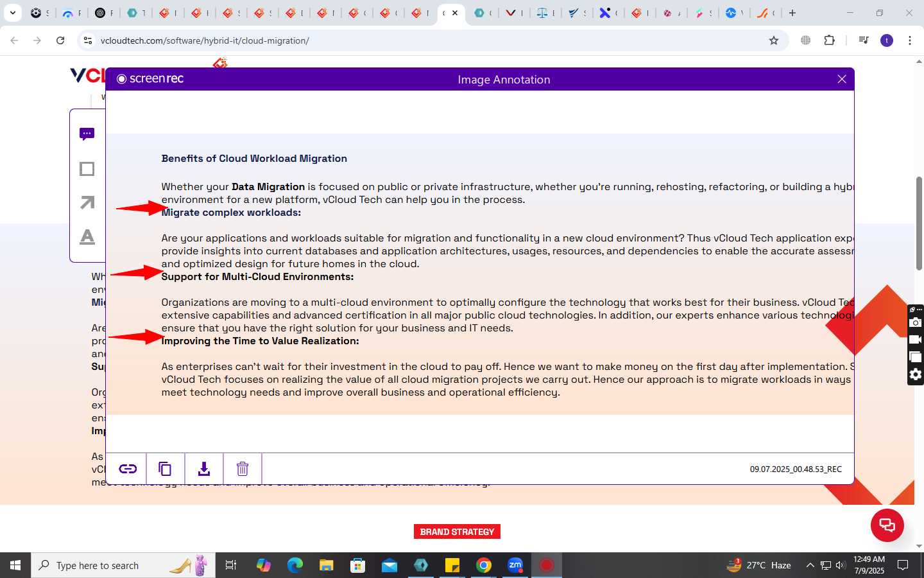Viewport: 924px width, 578px height.
Task: Click the Migrate complex workloads heading
Action: pyautogui.click(x=231, y=213)
